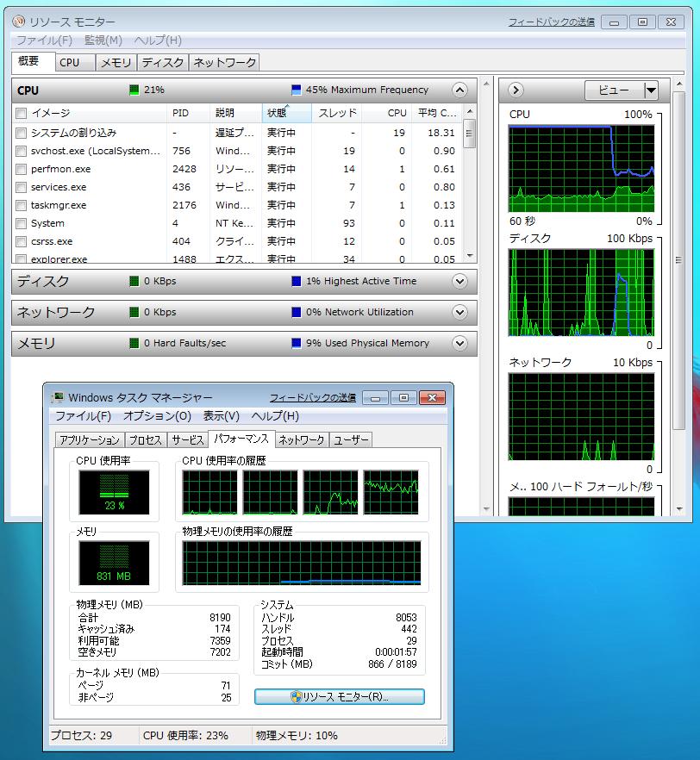The height and width of the screenshot is (760, 700).
Task: Collapse graph pane with the arrow button
Action: (516, 90)
